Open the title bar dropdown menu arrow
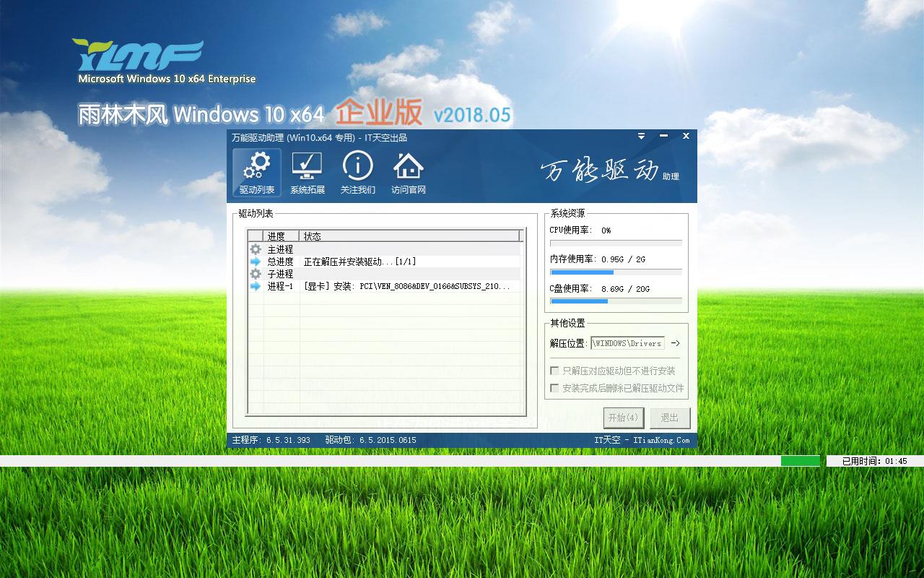This screenshot has width=924, height=578. pos(641,136)
